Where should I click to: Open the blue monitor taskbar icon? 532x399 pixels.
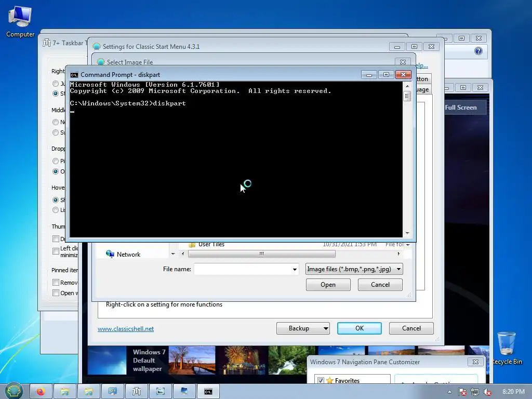coord(184,392)
